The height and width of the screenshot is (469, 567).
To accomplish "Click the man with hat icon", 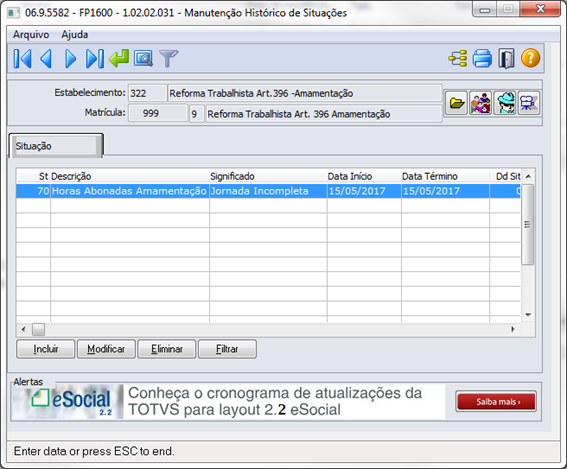I will 505,103.
